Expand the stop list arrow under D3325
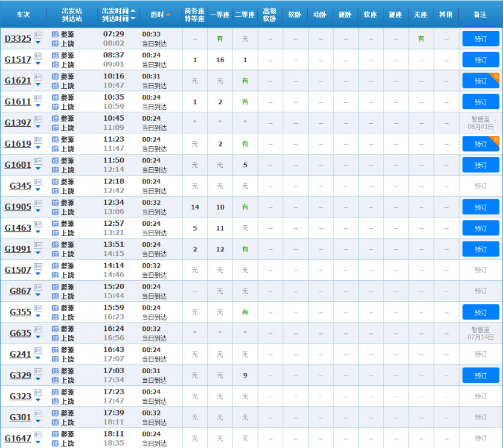503x448 pixels. click(38, 42)
